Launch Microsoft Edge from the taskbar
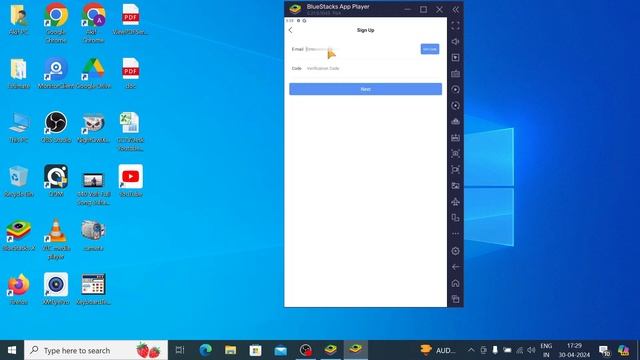 coord(205,350)
